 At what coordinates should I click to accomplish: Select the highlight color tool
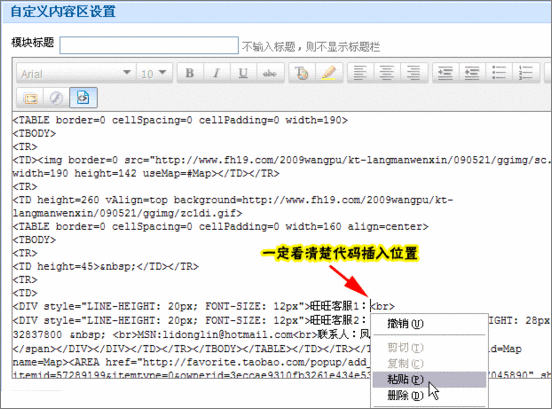click(x=329, y=73)
